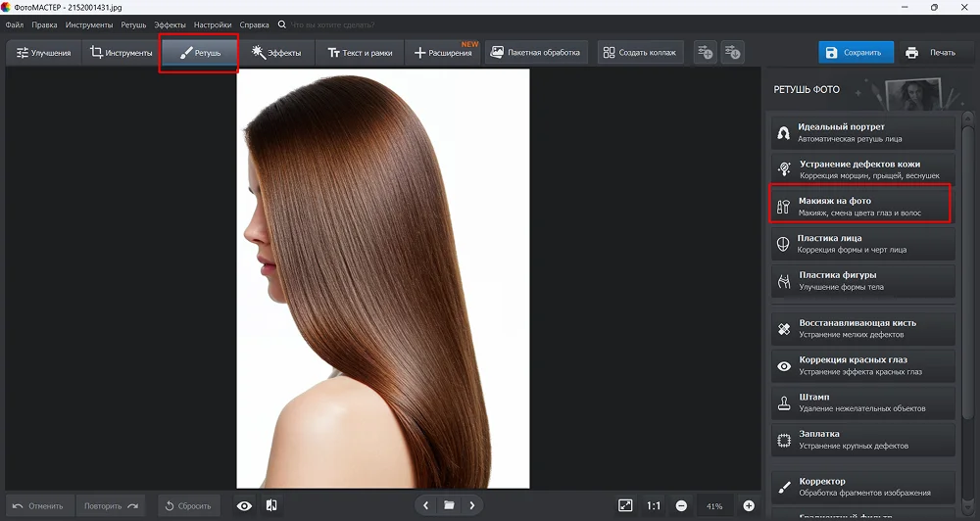
Task: Open Пакетная обработка
Action: coord(536,53)
